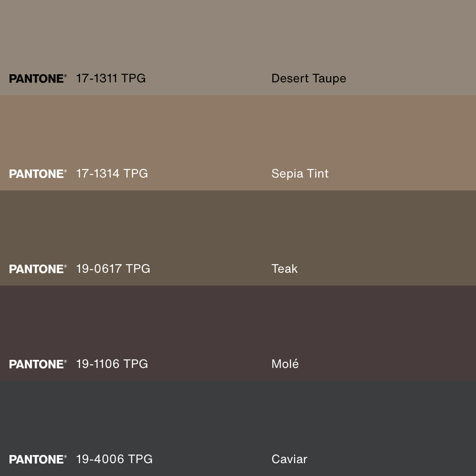Click the PANTONE logo on Caviar row

pos(38,459)
